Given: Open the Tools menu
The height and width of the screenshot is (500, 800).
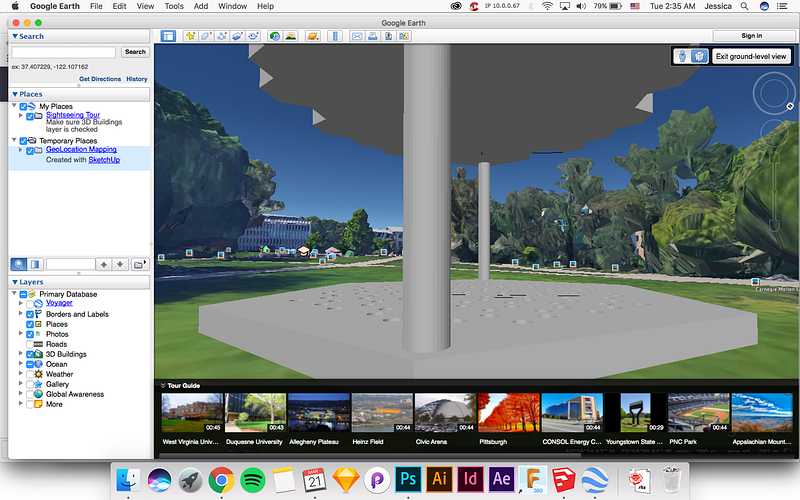Looking at the screenshot, I should tap(174, 6).
